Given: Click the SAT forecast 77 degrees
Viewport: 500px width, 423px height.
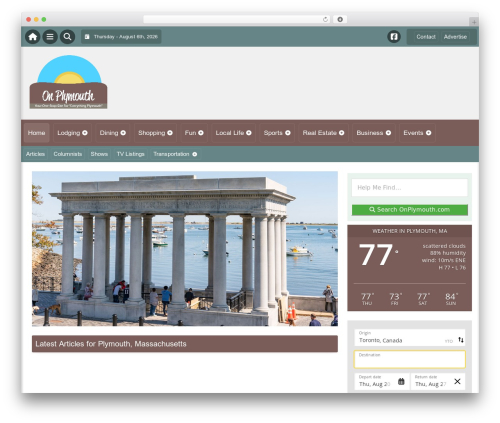Looking at the screenshot, I should tap(423, 299).
